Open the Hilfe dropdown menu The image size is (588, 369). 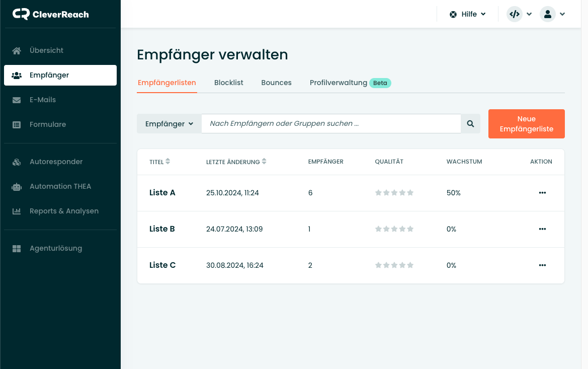tap(468, 14)
